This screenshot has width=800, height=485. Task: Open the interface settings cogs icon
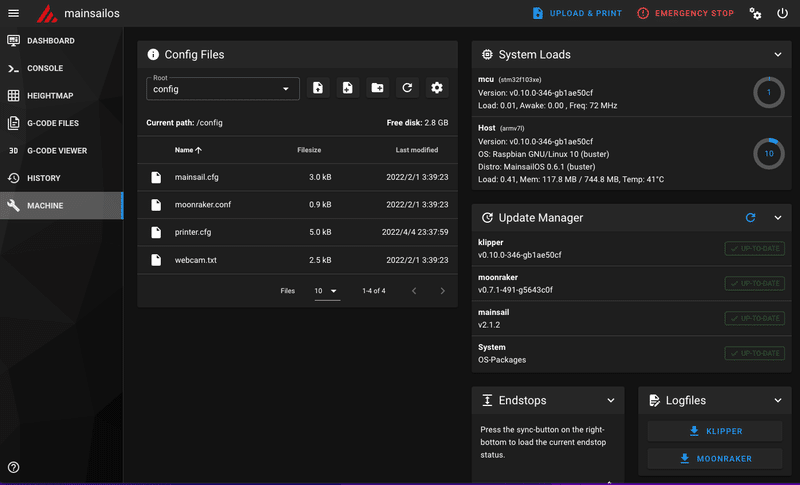(755, 13)
